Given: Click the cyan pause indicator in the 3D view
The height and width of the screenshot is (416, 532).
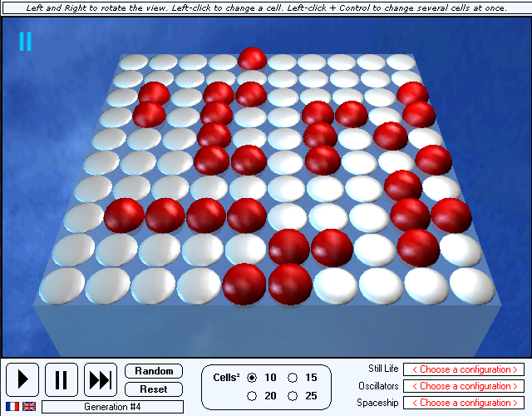Looking at the screenshot, I should 26,42.
